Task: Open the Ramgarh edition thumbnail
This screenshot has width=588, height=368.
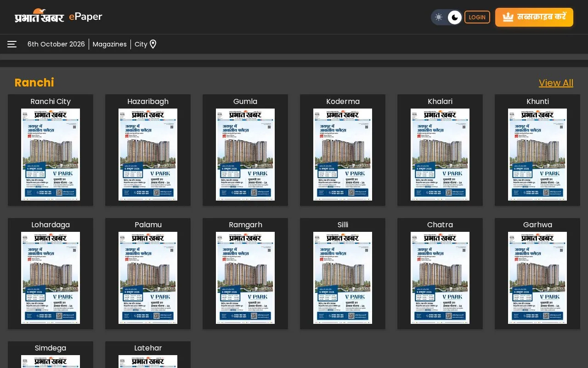Action: click(245, 278)
